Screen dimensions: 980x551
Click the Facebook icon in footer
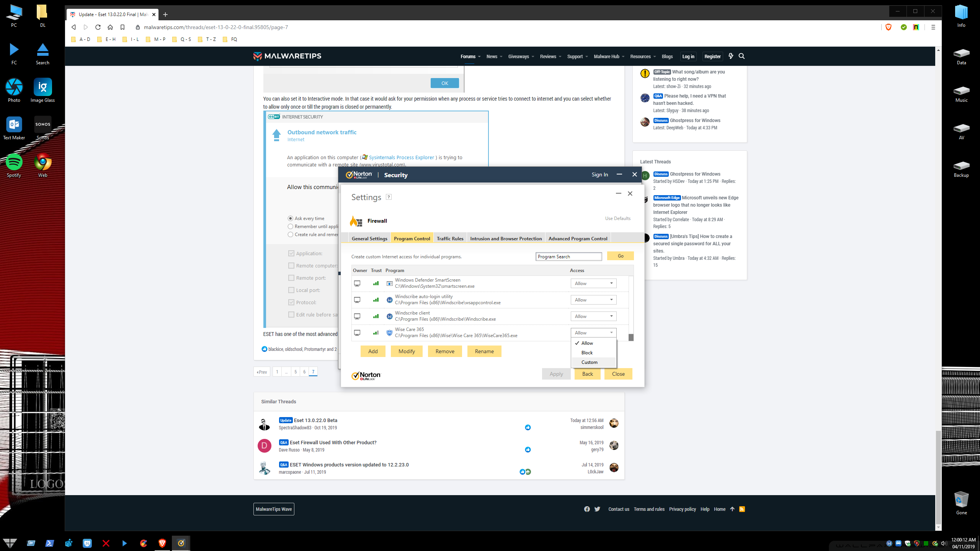click(587, 509)
